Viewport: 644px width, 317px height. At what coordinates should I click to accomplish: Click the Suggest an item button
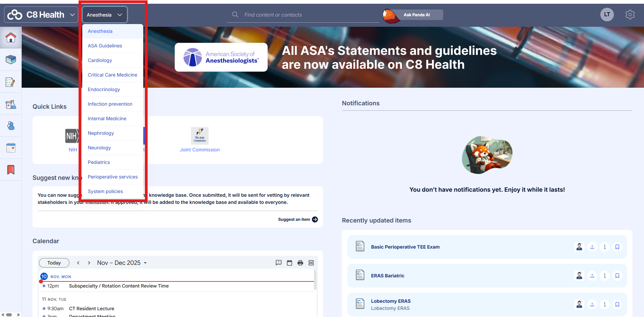[x=298, y=219]
